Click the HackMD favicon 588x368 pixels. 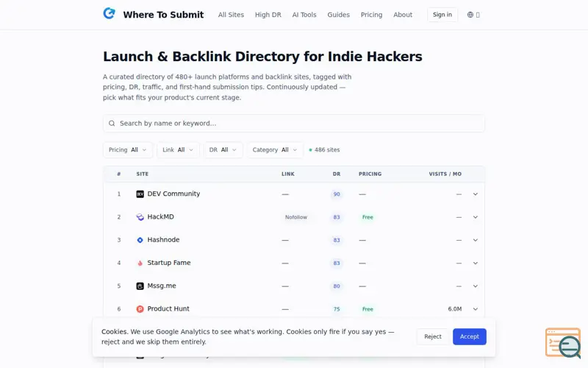140,217
